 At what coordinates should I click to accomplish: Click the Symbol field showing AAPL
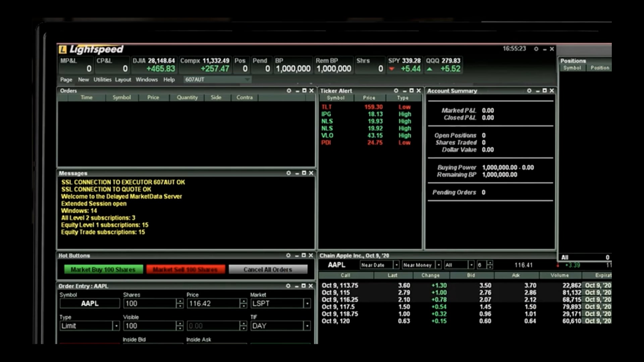tap(90, 304)
